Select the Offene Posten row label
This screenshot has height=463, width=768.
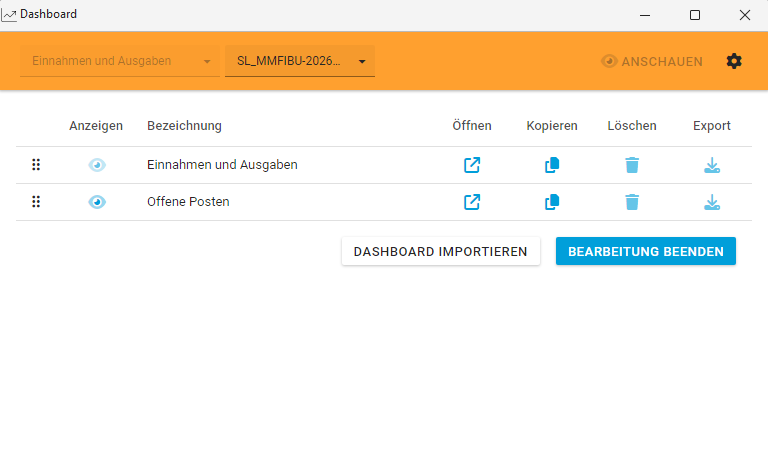tap(188, 202)
